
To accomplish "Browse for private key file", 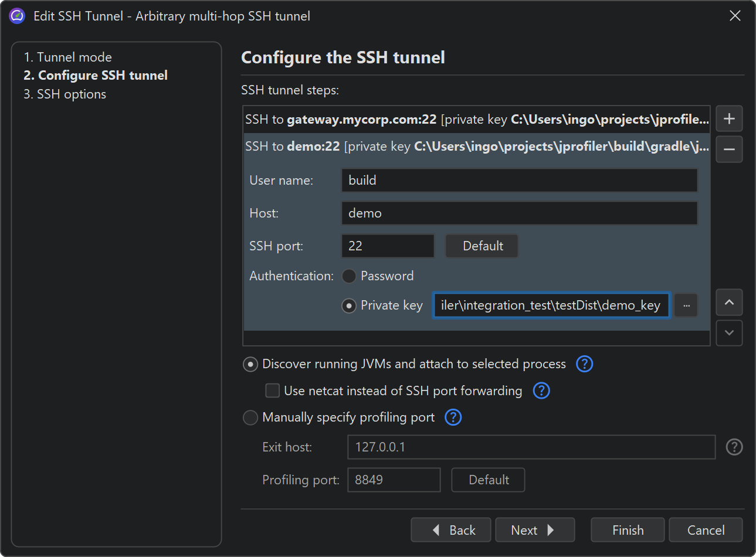I will pyautogui.click(x=686, y=305).
